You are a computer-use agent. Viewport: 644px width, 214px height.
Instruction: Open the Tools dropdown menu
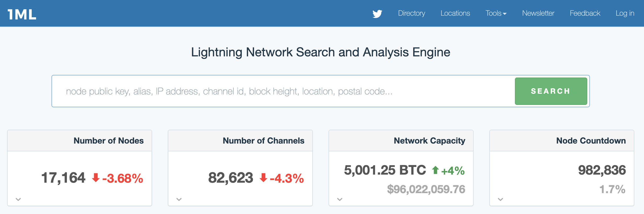pyautogui.click(x=496, y=13)
